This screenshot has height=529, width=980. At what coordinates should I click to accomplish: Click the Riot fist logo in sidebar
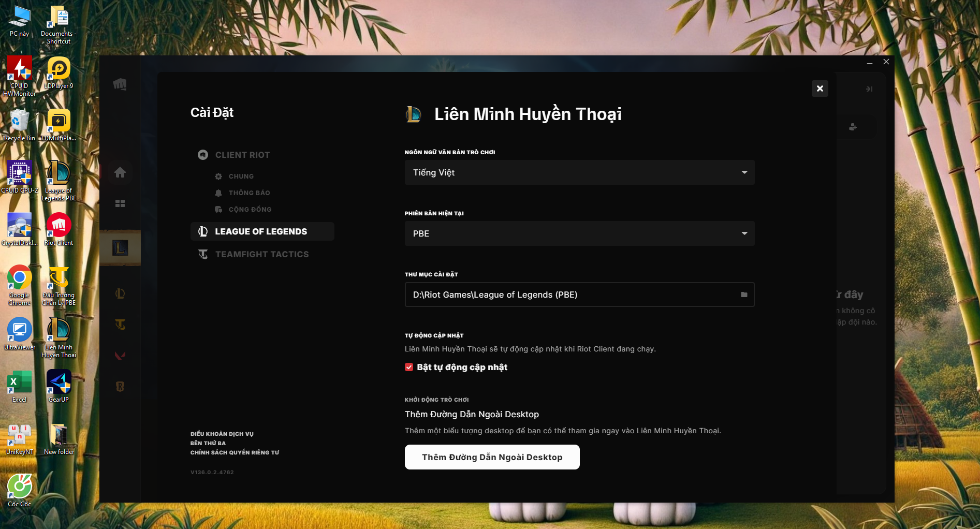click(x=120, y=84)
